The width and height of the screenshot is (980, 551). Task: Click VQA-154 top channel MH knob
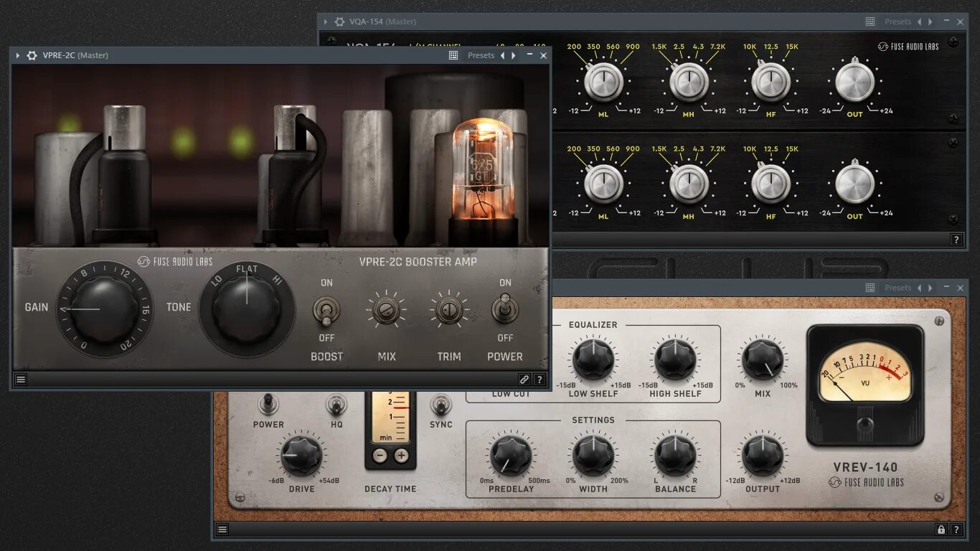tap(689, 81)
